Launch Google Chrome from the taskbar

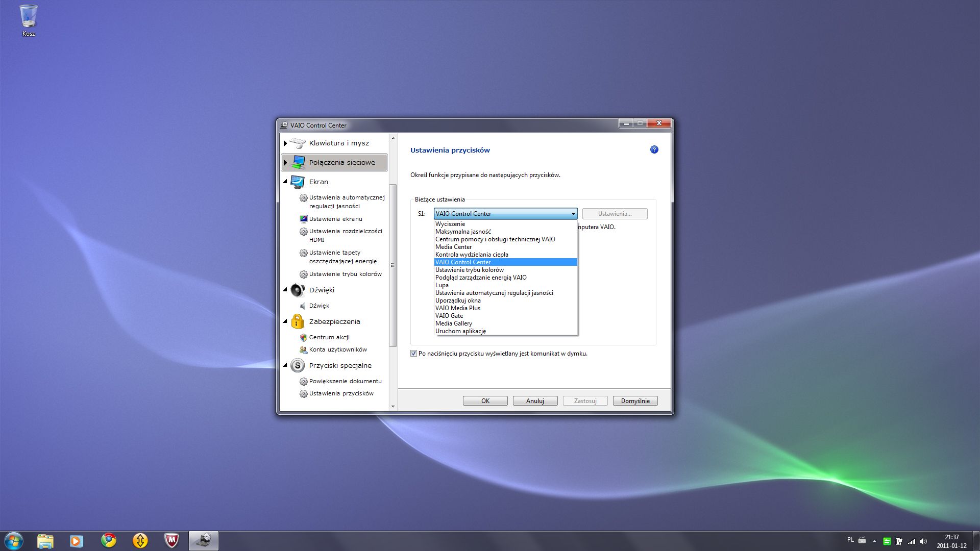point(108,540)
